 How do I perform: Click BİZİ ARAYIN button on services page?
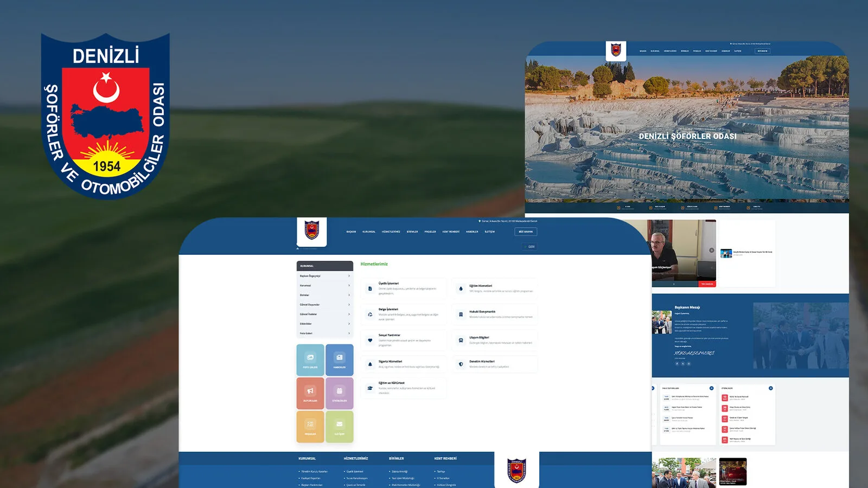[526, 232]
